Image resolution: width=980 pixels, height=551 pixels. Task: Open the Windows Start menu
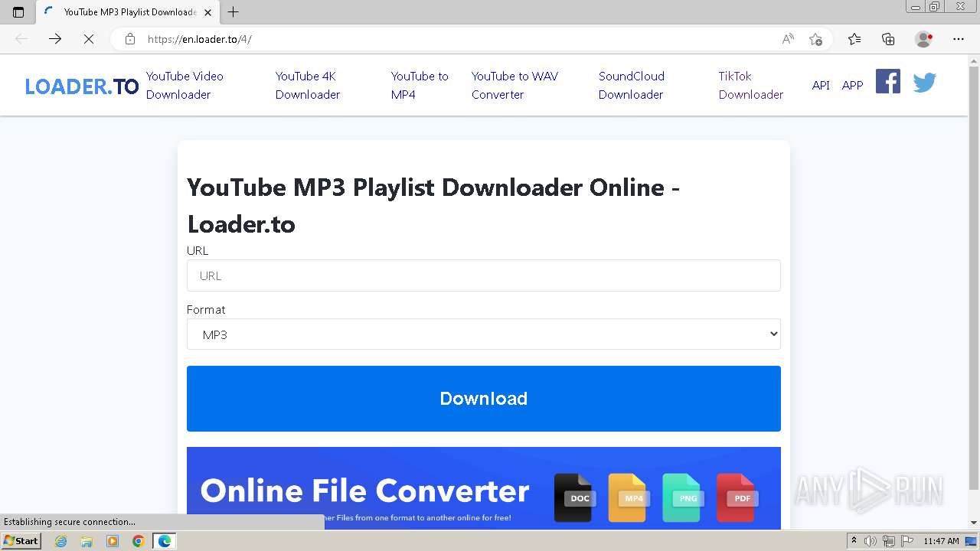[21, 541]
